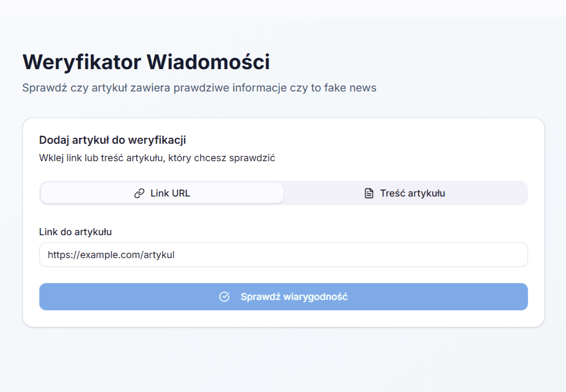Click the https://example.com/artykul placeholder text

[x=111, y=255]
